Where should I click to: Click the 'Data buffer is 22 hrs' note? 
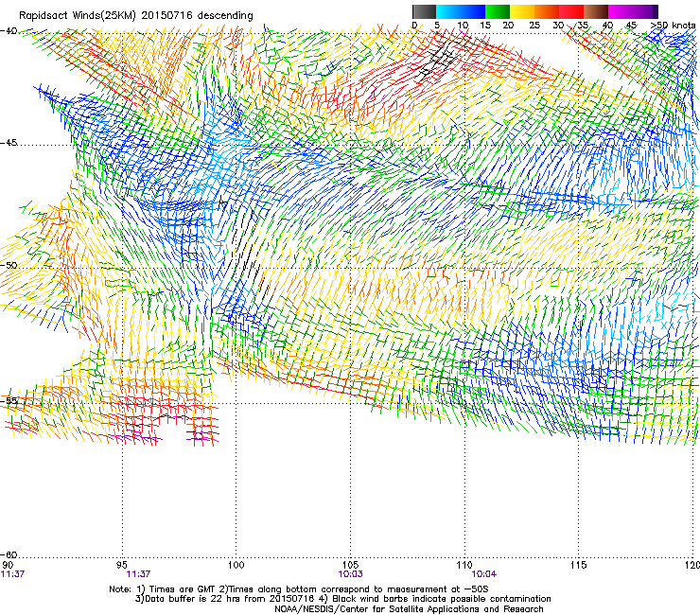click(342, 599)
